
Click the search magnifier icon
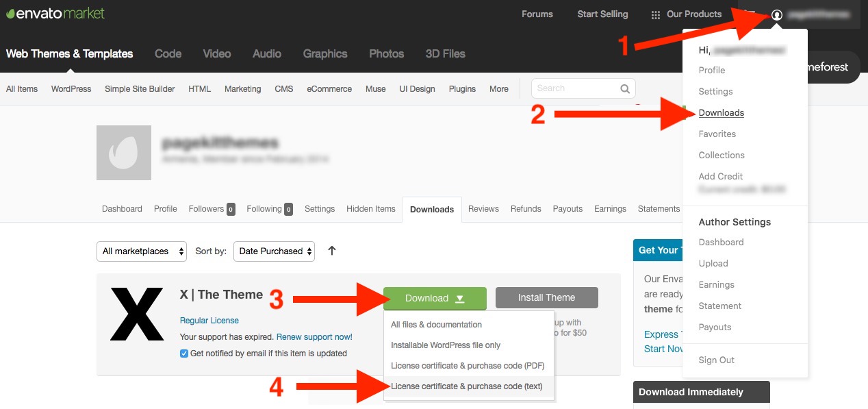(624, 88)
